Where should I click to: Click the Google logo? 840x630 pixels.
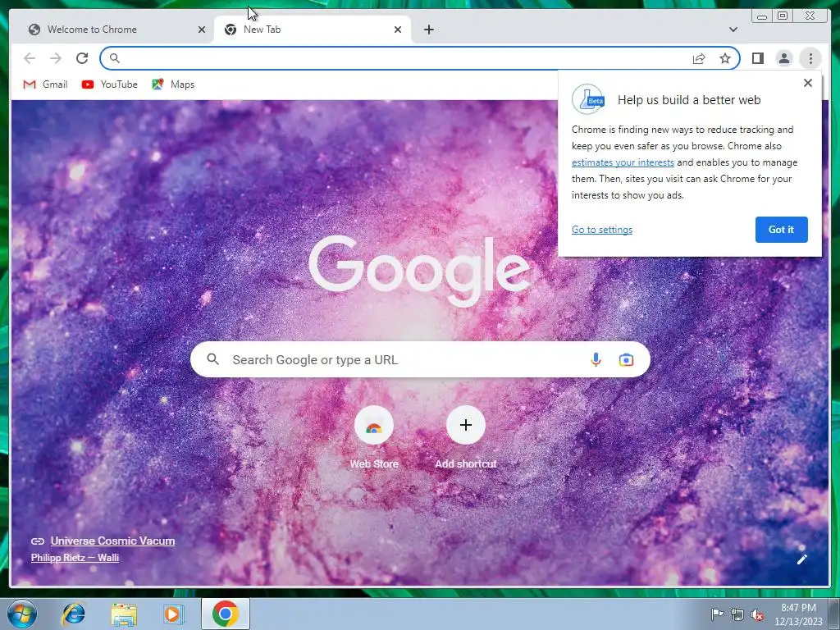point(419,269)
